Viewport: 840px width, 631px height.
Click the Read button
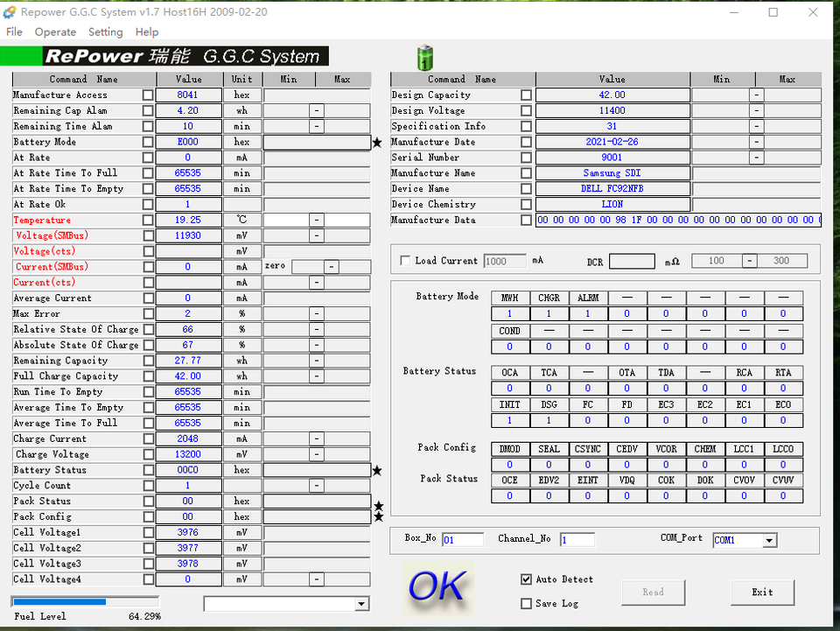tap(653, 592)
